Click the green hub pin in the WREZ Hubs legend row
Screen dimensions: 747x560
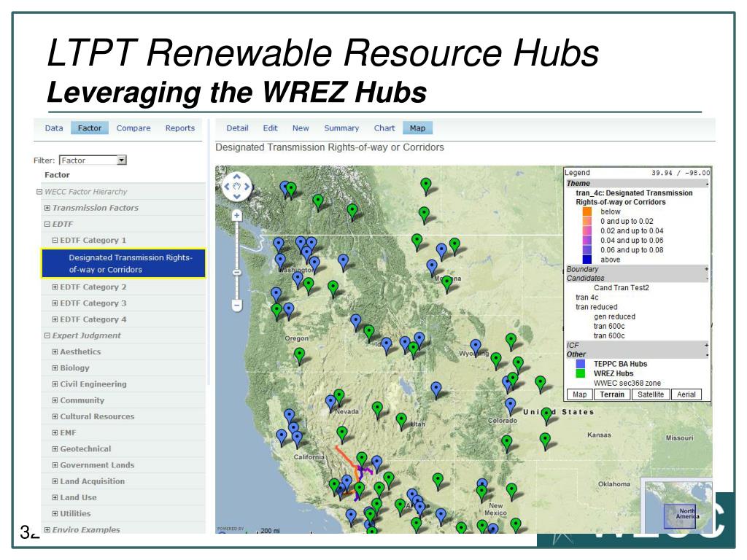(580, 373)
